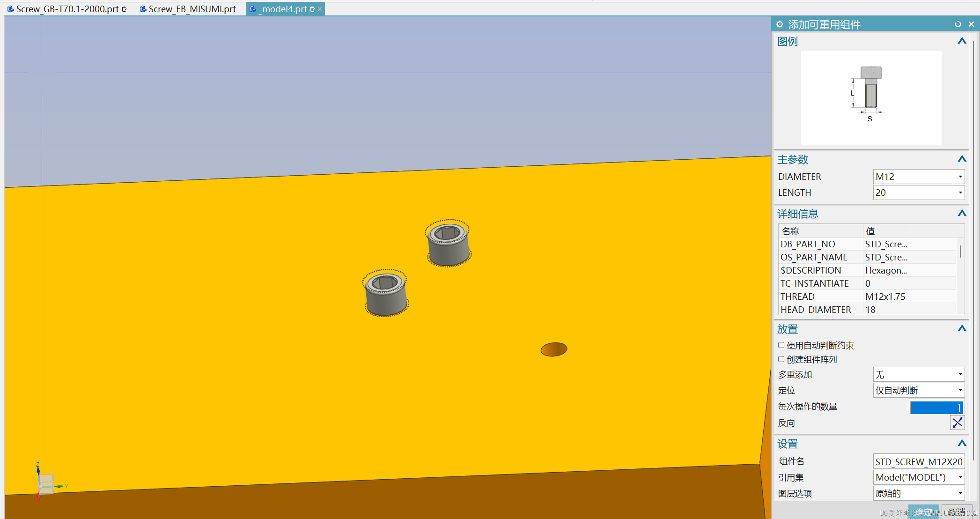Switch to the Screw_FB_MISUMI.prt tab
This screenshot has width=980, height=519.
click(x=192, y=8)
